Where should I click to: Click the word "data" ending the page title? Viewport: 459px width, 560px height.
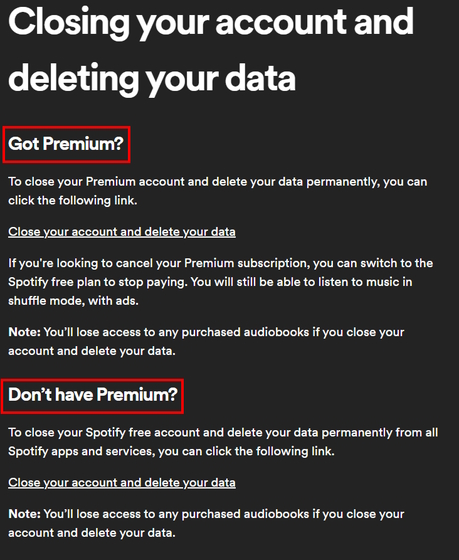tap(260, 78)
